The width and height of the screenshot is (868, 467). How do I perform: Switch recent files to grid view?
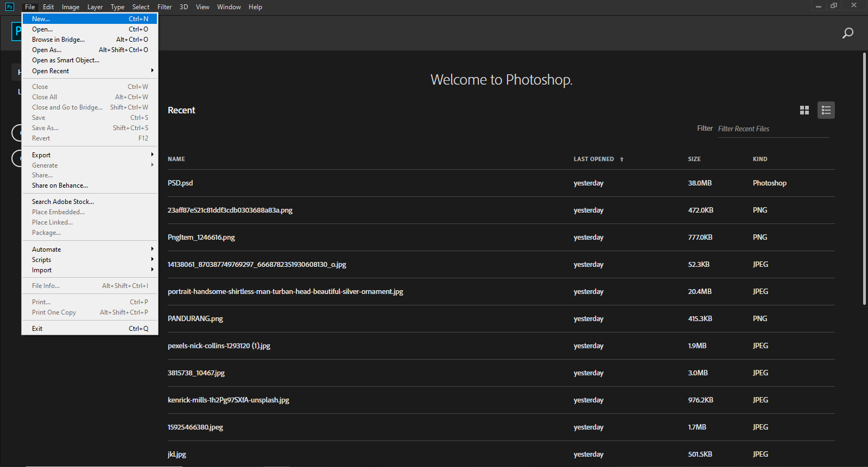coord(804,110)
